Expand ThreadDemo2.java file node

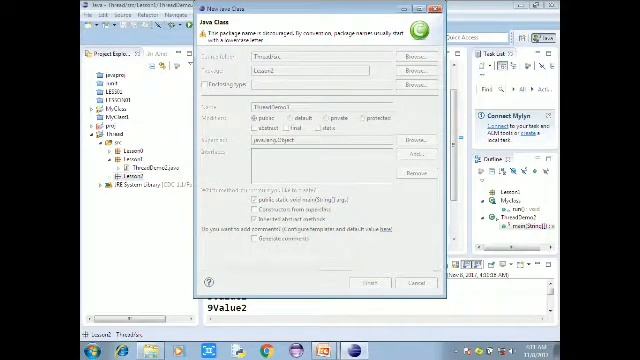point(118,168)
